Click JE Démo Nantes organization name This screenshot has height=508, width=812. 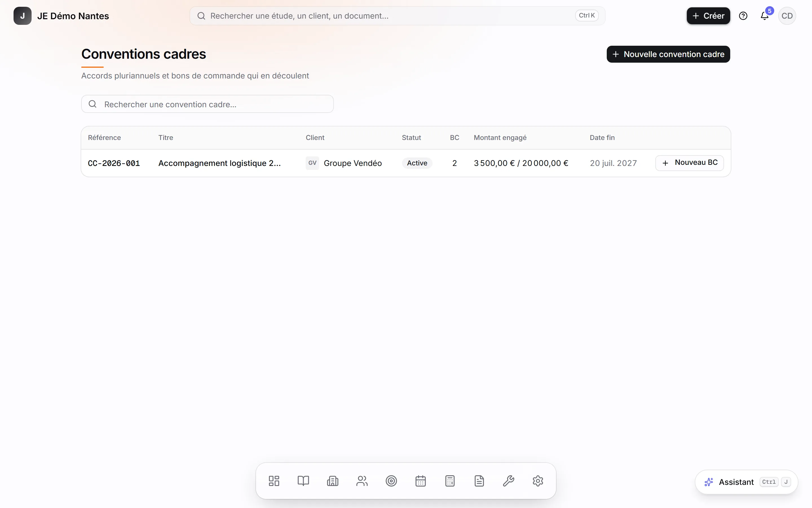[x=73, y=16]
